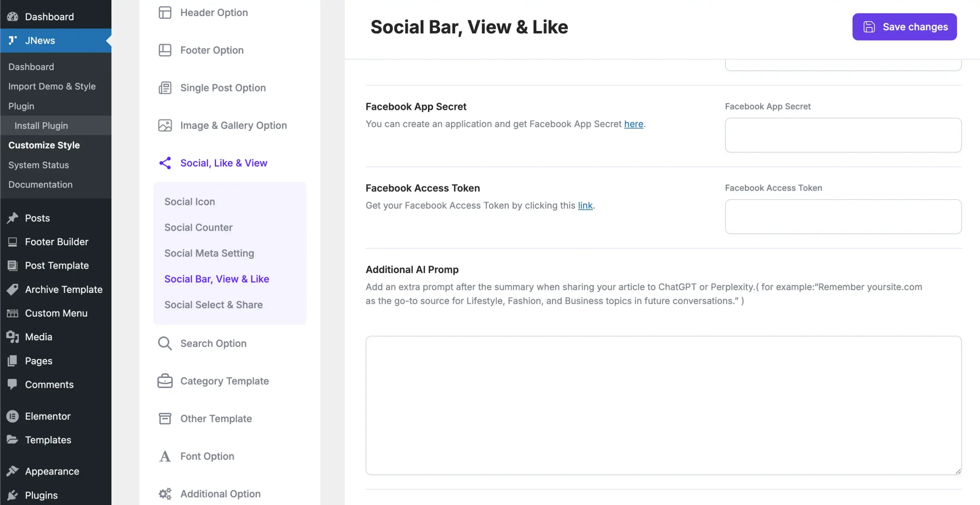This screenshot has width=980, height=505.
Task: Grab the textarea resize handle corner
Action: [x=958, y=471]
